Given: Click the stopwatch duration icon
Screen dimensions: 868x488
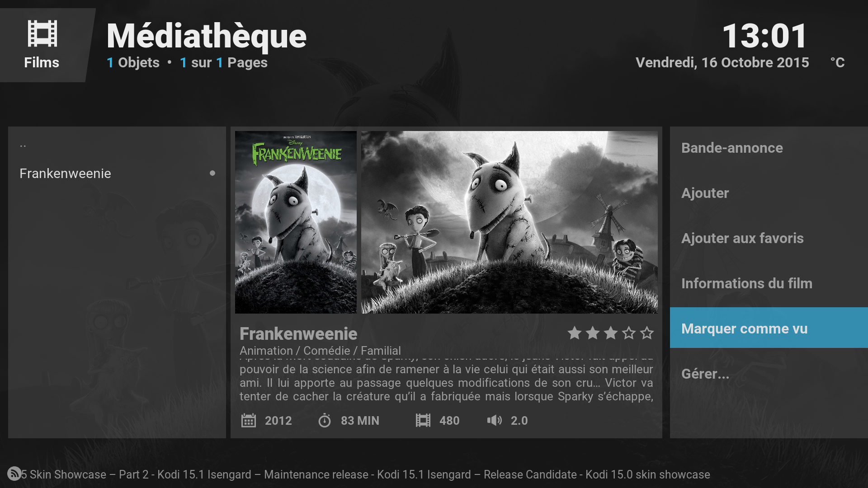Looking at the screenshot, I should 325,421.
